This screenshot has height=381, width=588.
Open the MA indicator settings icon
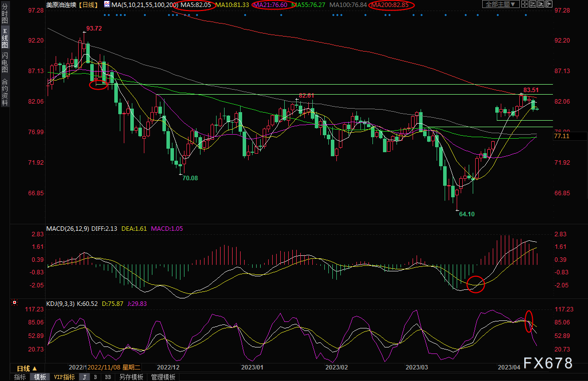[x=107, y=5]
